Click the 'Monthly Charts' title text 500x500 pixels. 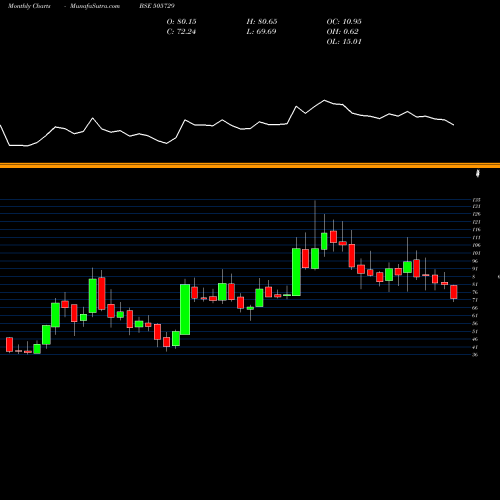pyautogui.click(x=29, y=6)
